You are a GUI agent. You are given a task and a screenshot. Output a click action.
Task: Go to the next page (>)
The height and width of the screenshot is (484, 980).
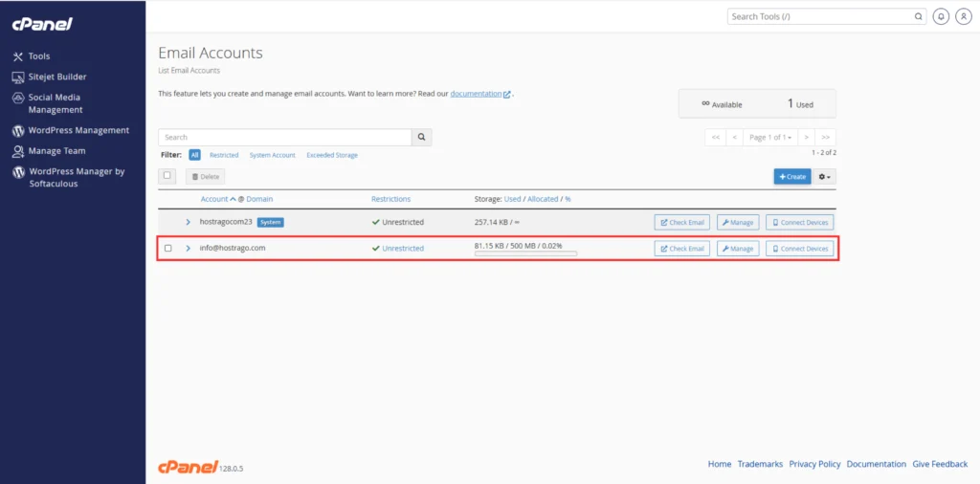tap(807, 138)
